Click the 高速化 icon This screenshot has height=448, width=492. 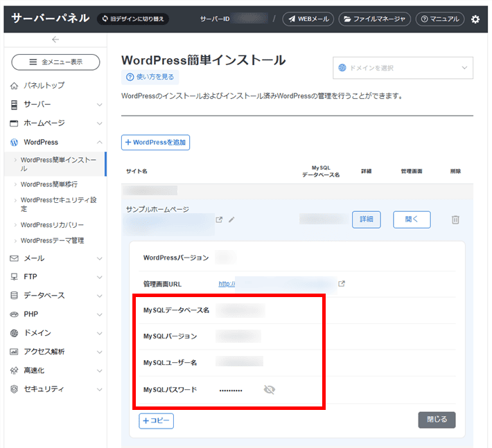(x=14, y=370)
